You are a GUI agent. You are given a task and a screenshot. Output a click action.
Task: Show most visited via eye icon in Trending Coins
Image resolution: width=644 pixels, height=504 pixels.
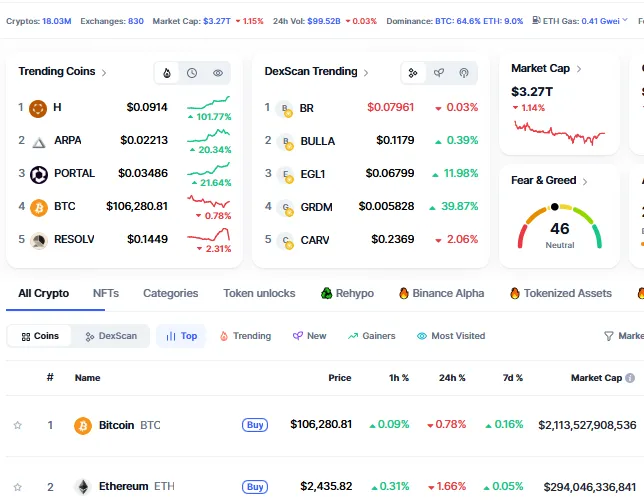(218, 73)
